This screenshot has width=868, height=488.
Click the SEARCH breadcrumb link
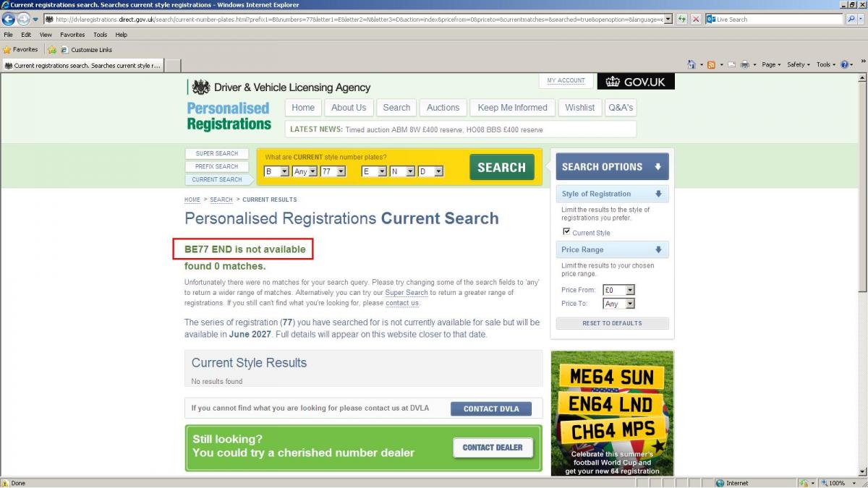pyautogui.click(x=221, y=200)
